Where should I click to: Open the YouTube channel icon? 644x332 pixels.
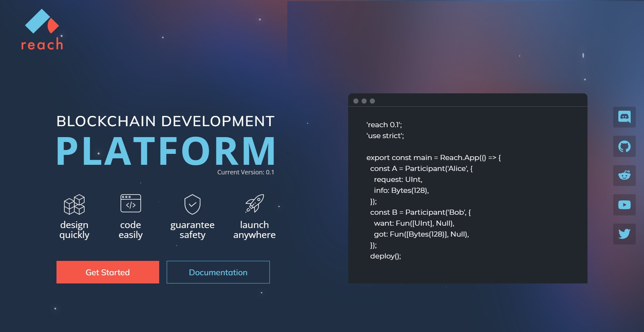click(x=624, y=205)
